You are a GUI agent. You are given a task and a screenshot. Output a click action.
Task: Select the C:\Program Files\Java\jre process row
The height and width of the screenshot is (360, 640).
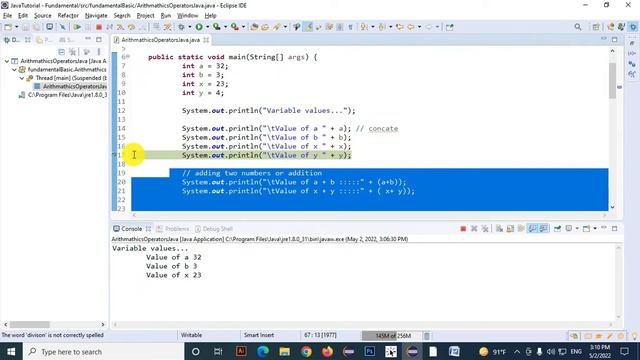[63, 95]
